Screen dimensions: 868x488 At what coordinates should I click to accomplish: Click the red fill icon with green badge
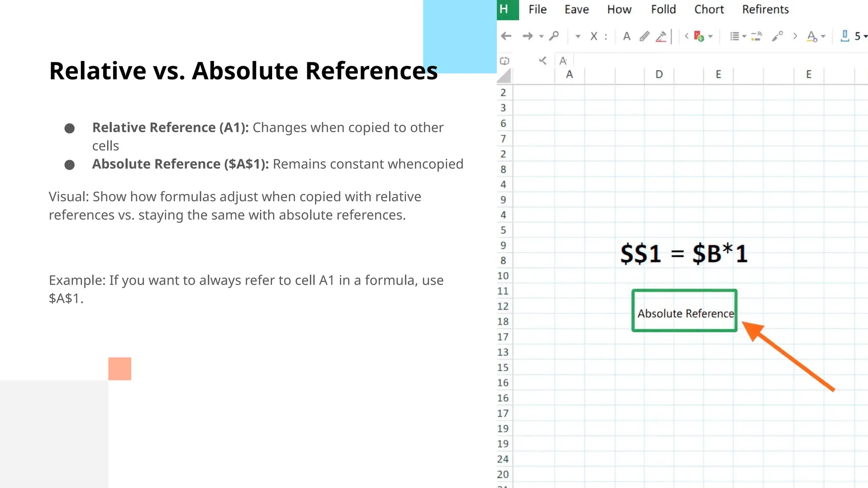tap(699, 36)
